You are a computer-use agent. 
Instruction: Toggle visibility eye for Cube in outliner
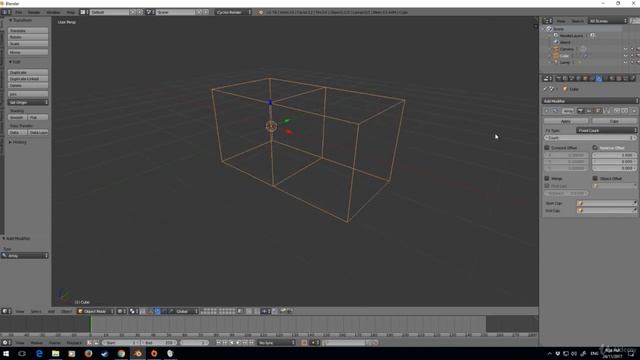(625, 56)
